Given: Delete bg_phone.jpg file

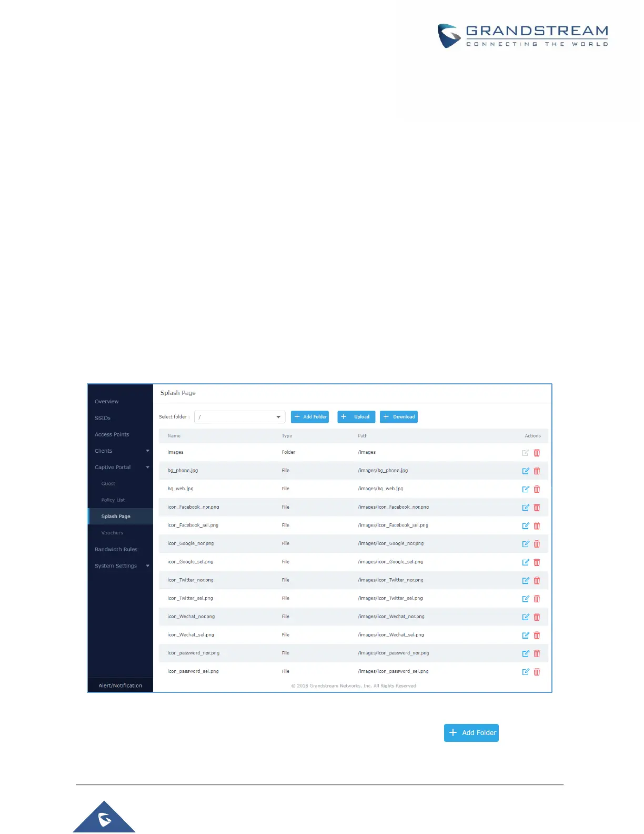Looking at the screenshot, I should (x=537, y=471).
